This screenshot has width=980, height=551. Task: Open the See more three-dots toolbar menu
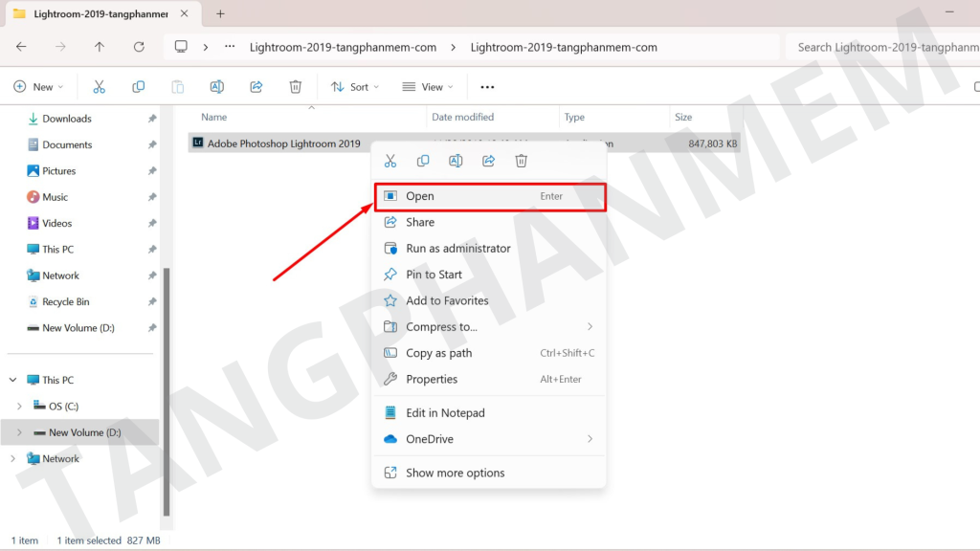tap(487, 87)
